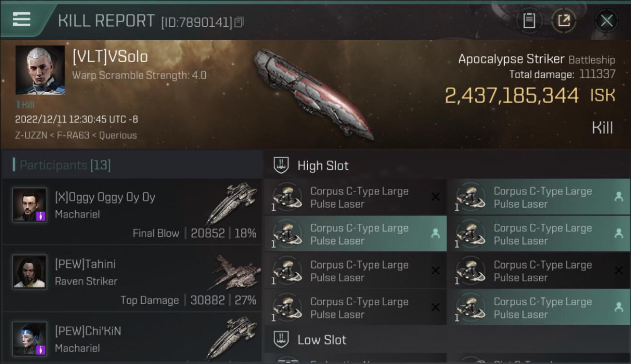The width and height of the screenshot is (631, 364).
Task: Click VSolo's character portrait
Action: pyautogui.click(x=40, y=70)
